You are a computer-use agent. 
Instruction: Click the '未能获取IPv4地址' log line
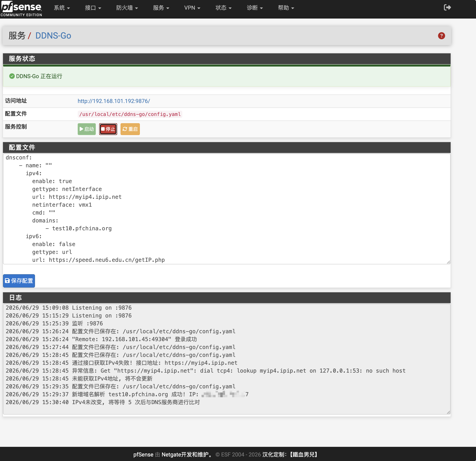79,379
